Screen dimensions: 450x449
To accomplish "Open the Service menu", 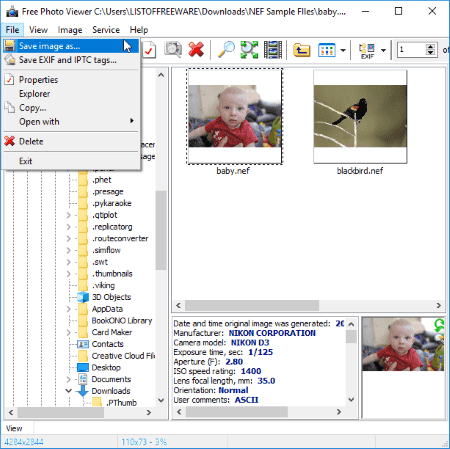I will pyautogui.click(x=106, y=30).
